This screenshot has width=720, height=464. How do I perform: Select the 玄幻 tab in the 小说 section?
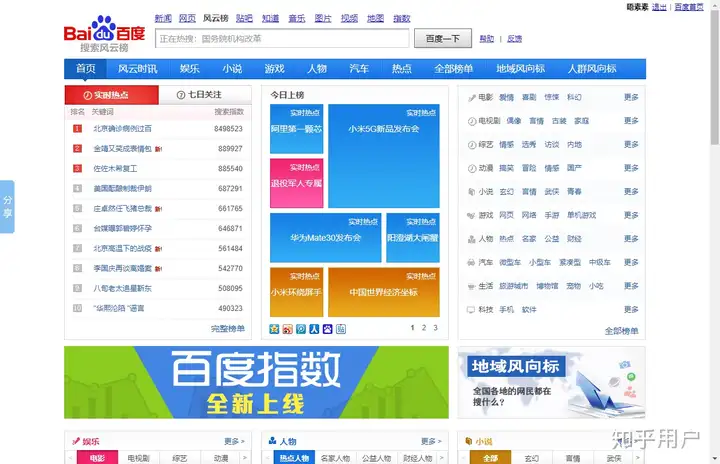coord(532,458)
